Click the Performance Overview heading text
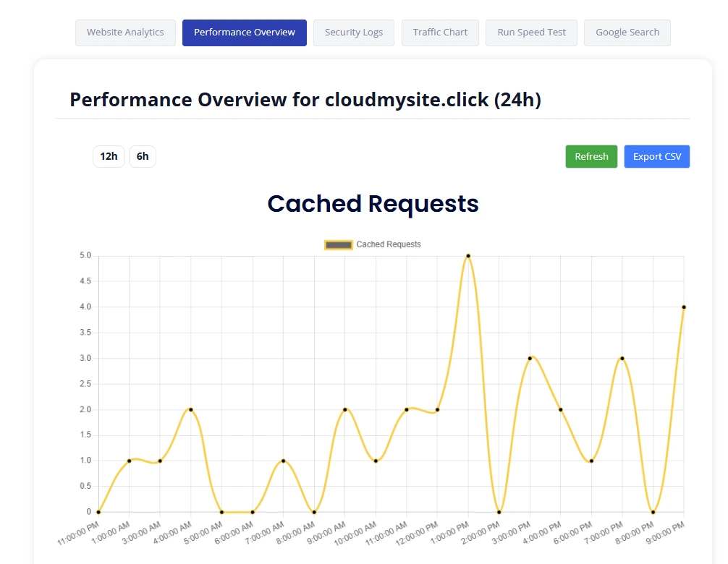Image resolution: width=728 pixels, height=564 pixels. coord(305,99)
